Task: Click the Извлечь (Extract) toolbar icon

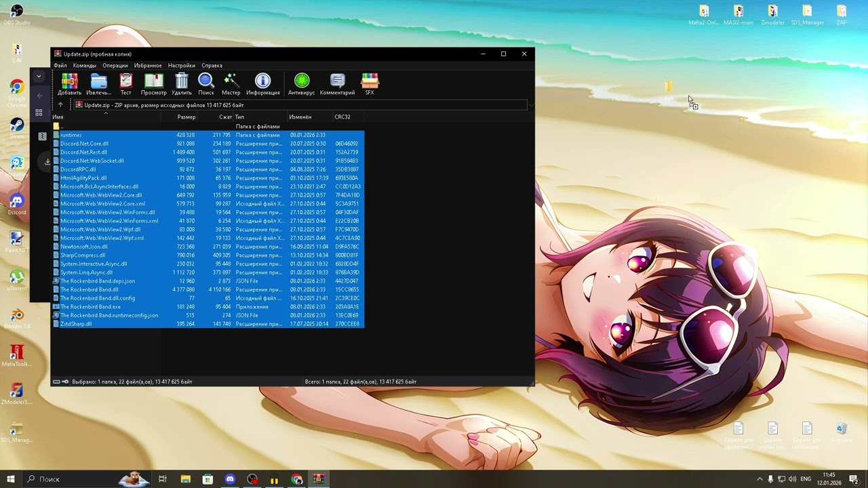Action: [x=98, y=84]
